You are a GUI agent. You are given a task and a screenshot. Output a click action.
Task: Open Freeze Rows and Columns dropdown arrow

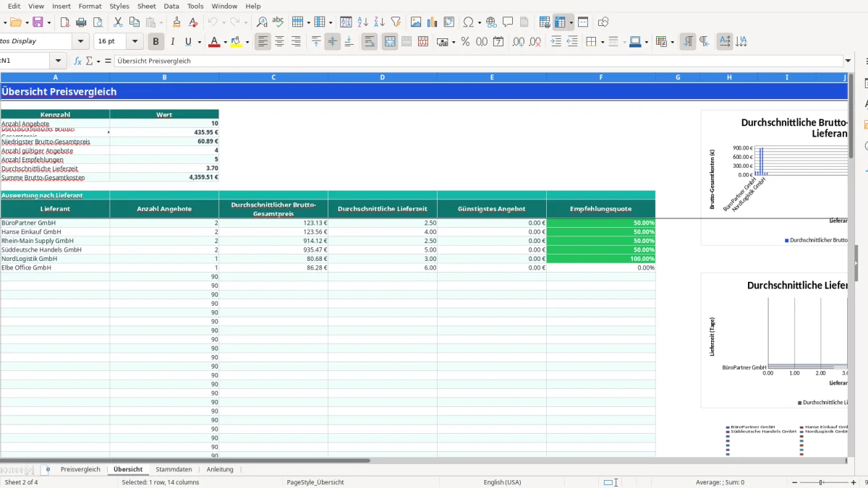tap(571, 22)
